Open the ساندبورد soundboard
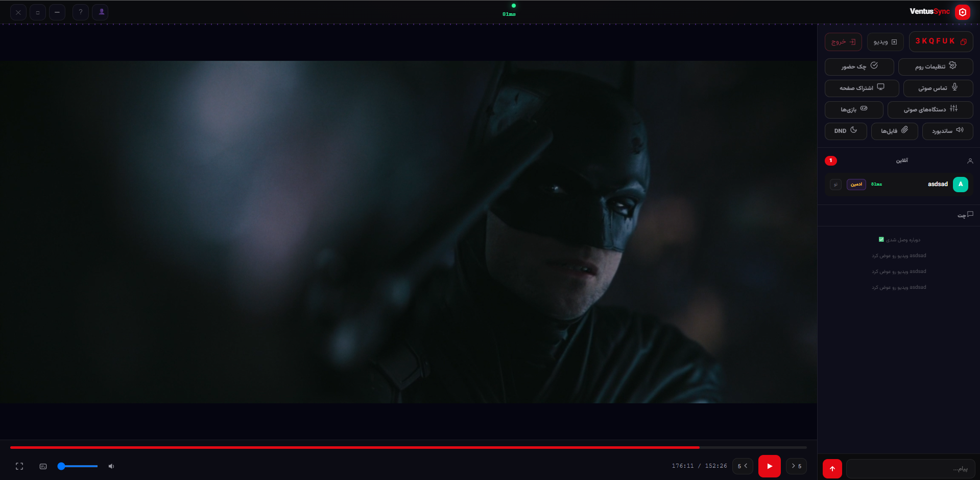Image resolution: width=980 pixels, height=480 pixels. (948, 131)
